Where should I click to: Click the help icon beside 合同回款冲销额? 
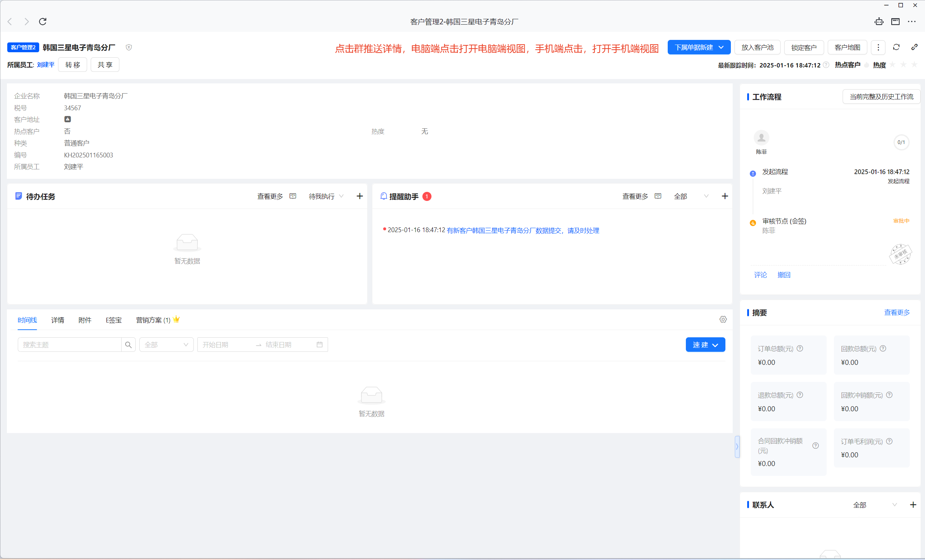pyautogui.click(x=816, y=446)
